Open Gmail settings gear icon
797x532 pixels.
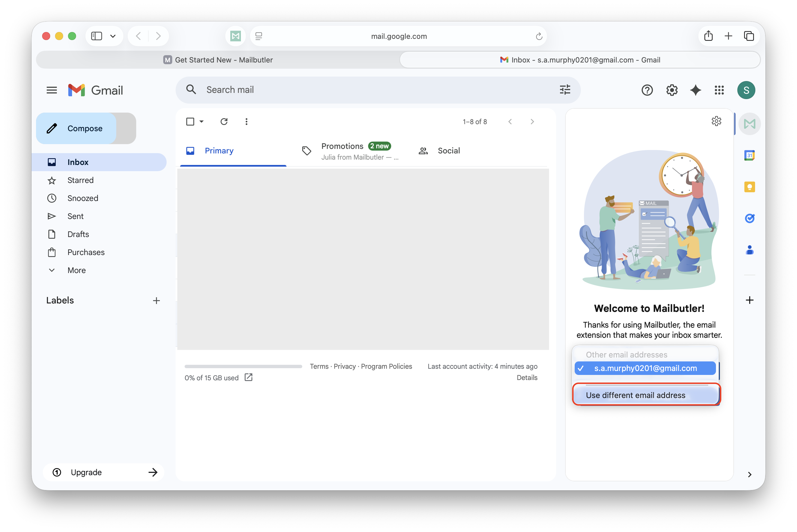(x=671, y=90)
